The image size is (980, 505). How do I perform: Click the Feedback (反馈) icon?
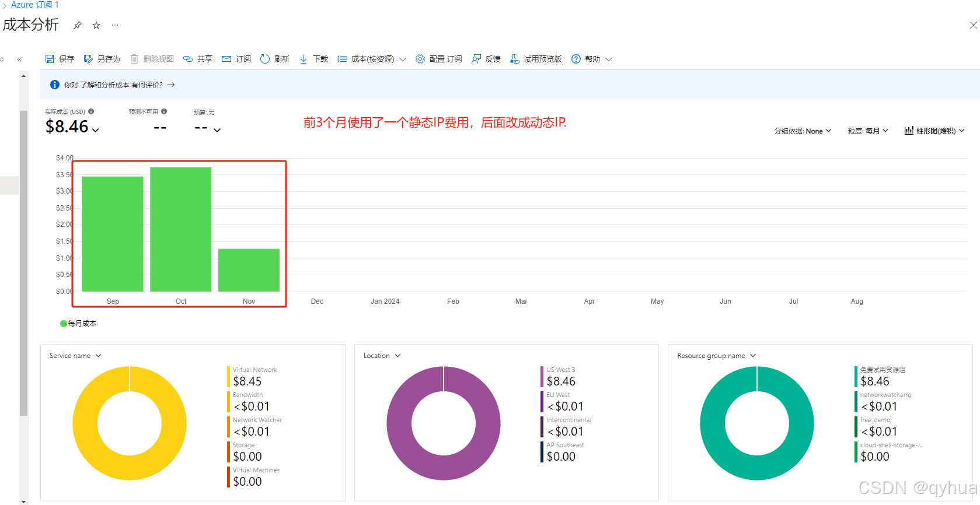[x=476, y=59]
